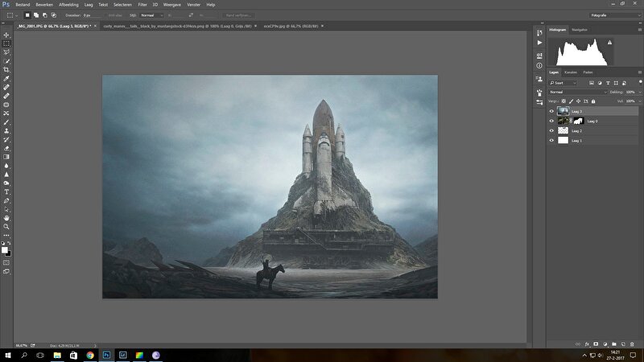Switch to the Navigator tab
The width and height of the screenshot is (644, 362).
pyautogui.click(x=580, y=30)
